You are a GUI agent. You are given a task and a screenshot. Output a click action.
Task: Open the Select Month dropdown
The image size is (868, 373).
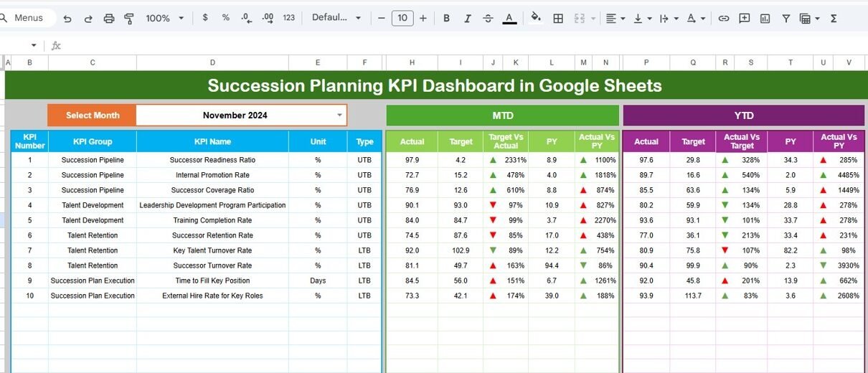point(339,115)
